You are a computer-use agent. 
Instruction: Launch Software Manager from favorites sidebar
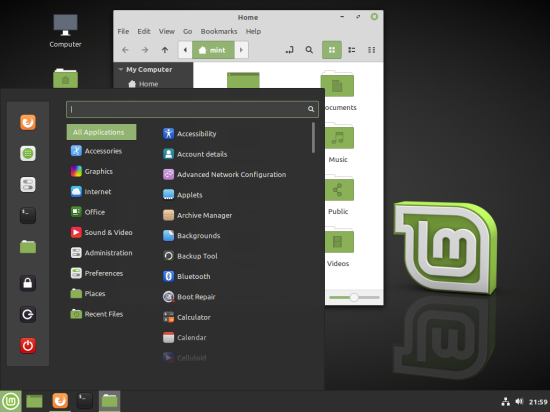click(x=28, y=154)
